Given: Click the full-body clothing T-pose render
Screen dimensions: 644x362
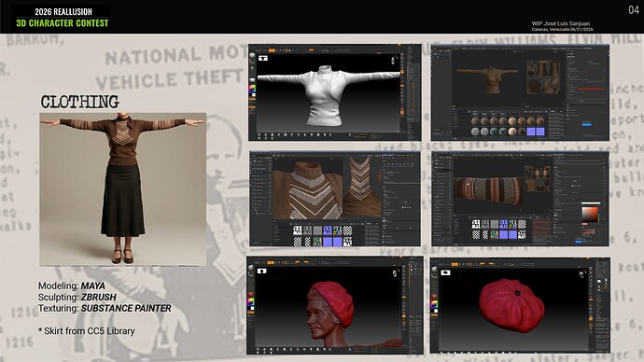Looking at the screenshot, I should coord(123,189).
